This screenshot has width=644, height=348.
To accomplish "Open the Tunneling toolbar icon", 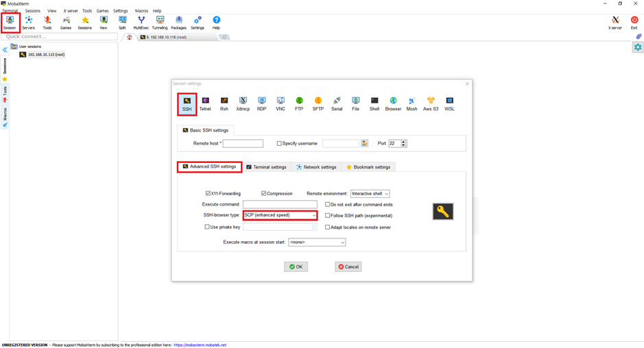I will pos(160,23).
